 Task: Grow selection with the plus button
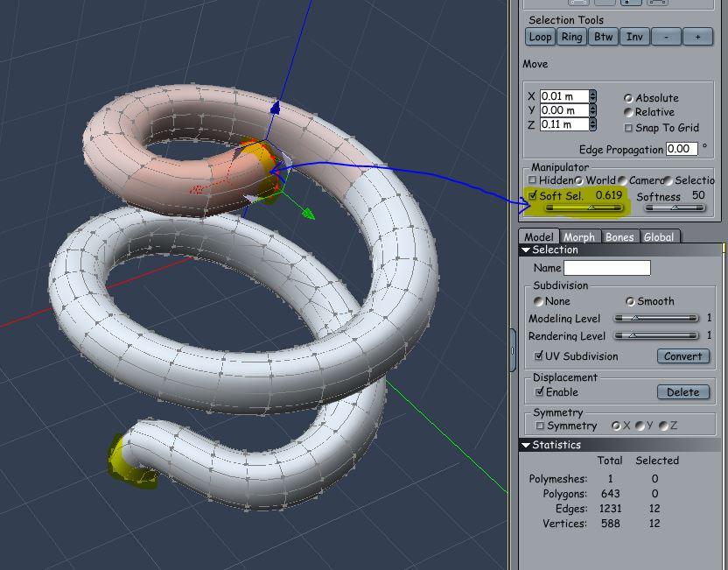[x=698, y=37]
